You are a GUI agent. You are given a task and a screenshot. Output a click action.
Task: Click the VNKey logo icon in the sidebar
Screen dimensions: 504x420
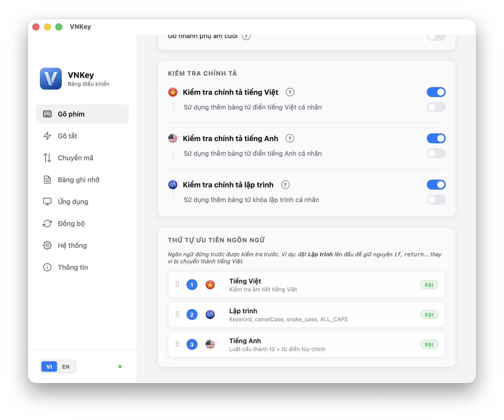tap(51, 79)
